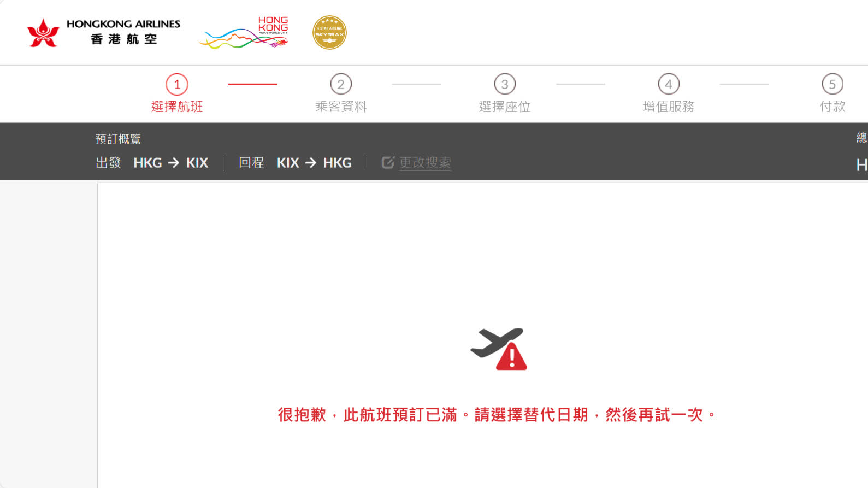Image resolution: width=868 pixels, height=488 pixels.
Task: Click the step 1 circle icon
Action: point(177,84)
